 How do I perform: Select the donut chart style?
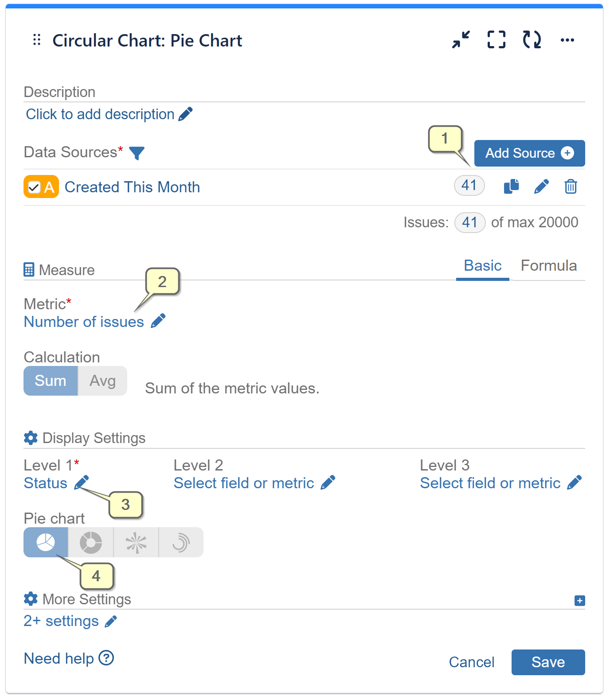[90, 542]
